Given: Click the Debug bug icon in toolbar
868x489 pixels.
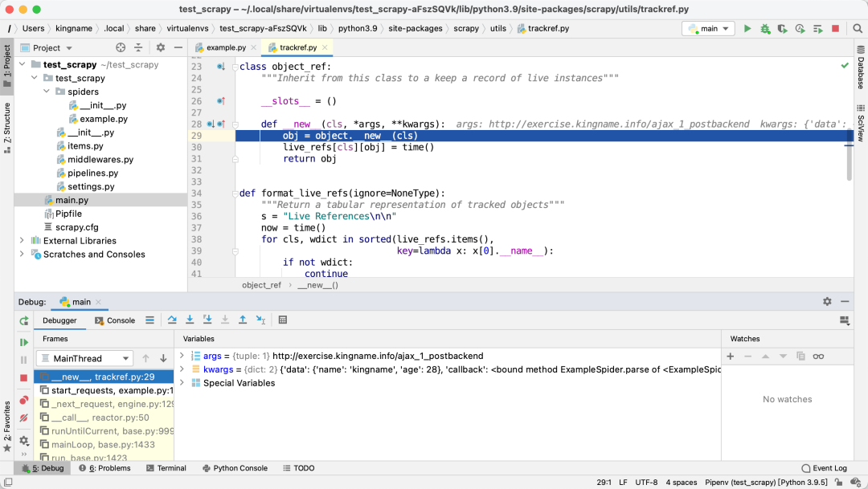Looking at the screenshot, I should point(765,29).
